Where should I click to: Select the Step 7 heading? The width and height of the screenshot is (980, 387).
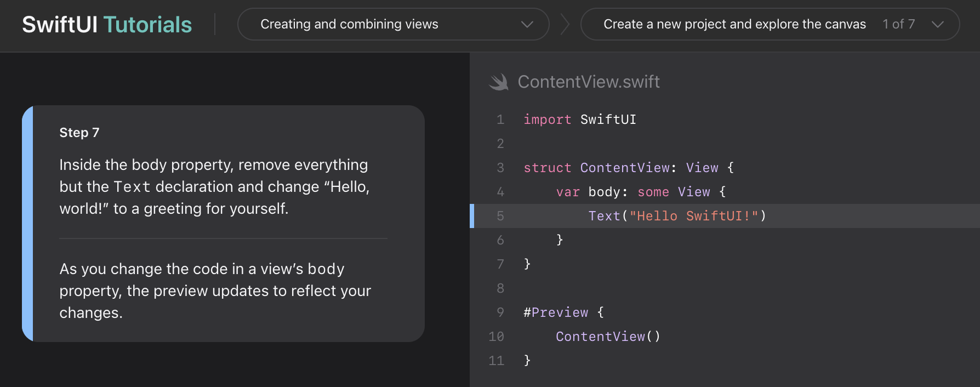[x=79, y=133]
